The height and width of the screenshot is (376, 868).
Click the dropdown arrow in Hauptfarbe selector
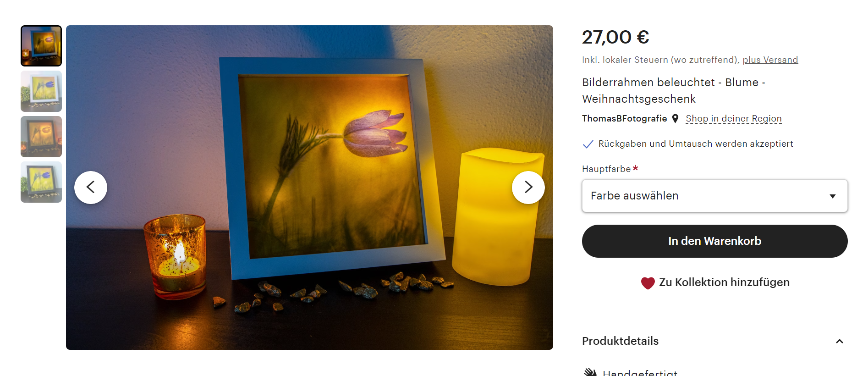[833, 196]
